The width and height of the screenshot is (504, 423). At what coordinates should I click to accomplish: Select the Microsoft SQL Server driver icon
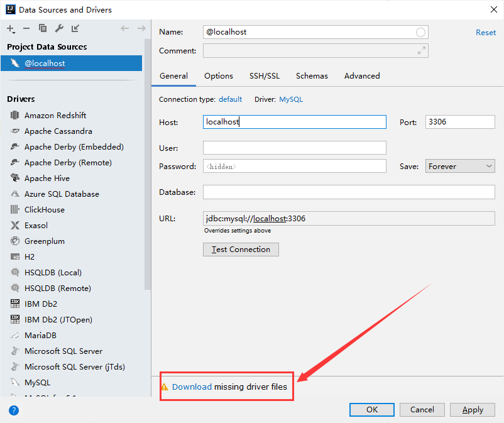click(x=15, y=351)
